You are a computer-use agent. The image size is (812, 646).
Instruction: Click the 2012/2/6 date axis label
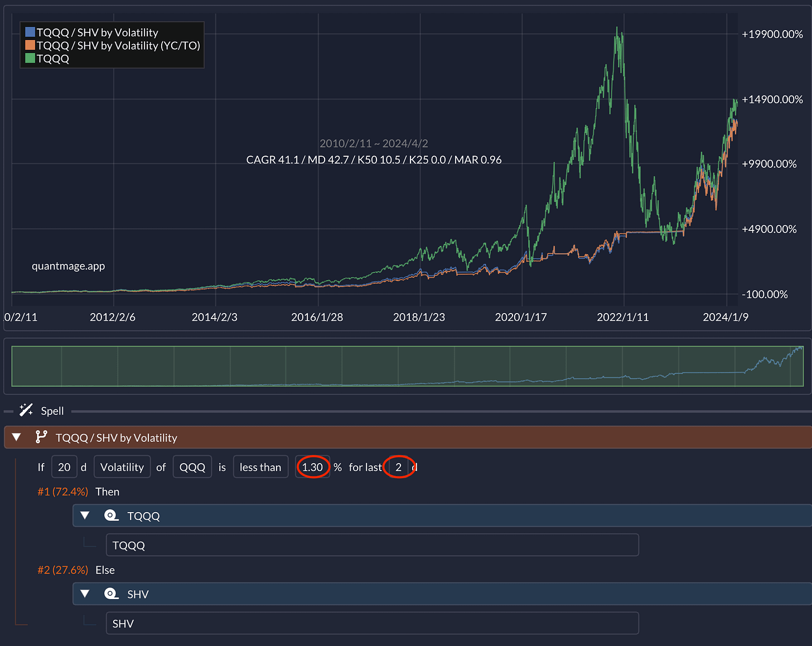(x=113, y=317)
